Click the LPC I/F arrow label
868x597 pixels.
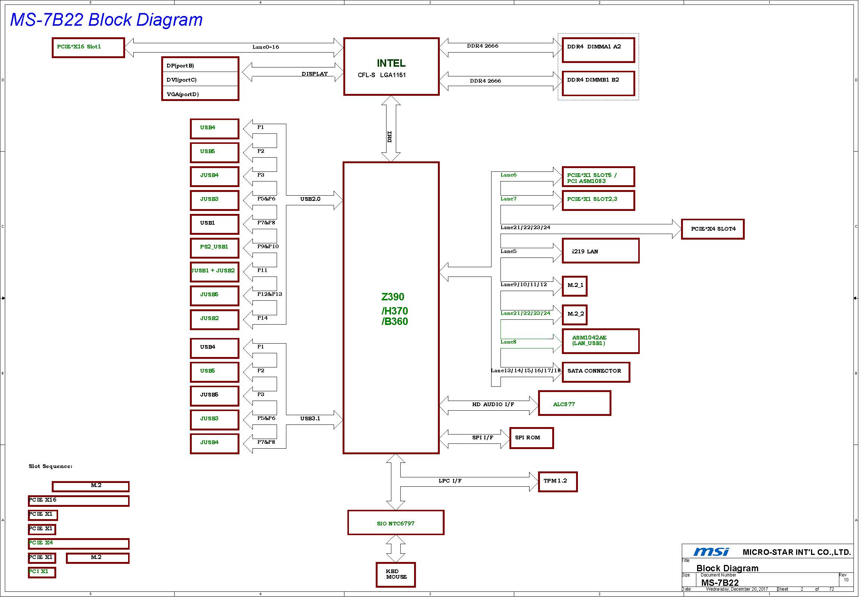coord(450,480)
